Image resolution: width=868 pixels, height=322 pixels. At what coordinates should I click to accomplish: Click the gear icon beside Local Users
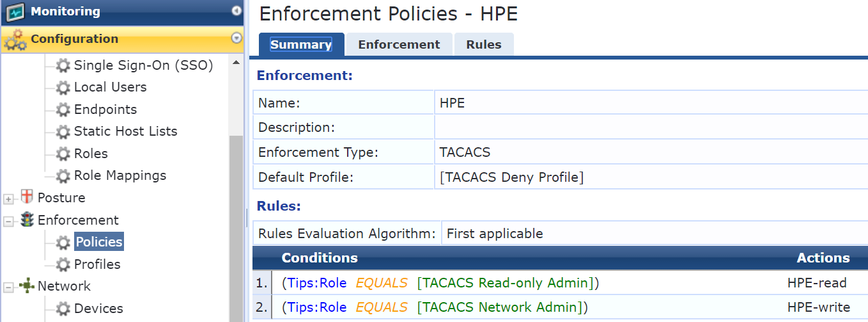(63, 87)
